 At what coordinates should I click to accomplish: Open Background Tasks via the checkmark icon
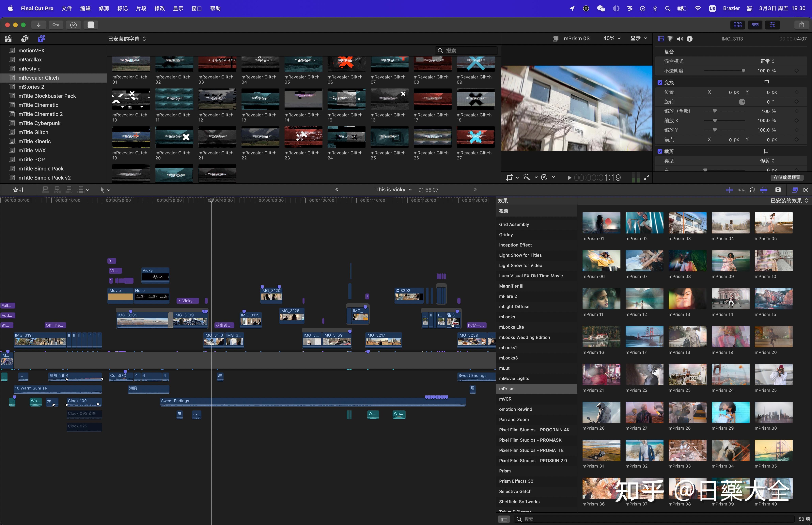[x=73, y=24]
